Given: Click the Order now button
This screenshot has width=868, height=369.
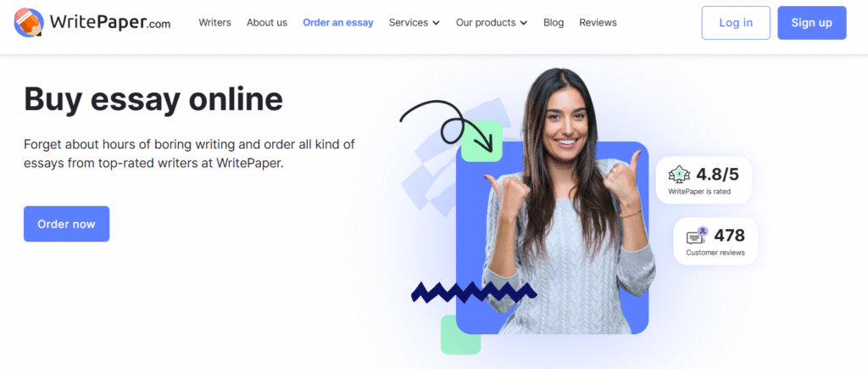Looking at the screenshot, I should click(66, 224).
